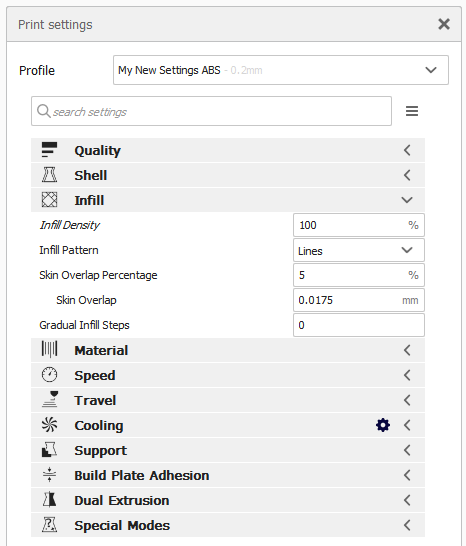Click the Infill crosshatch pattern icon
This screenshot has height=546, width=466.
point(49,200)
